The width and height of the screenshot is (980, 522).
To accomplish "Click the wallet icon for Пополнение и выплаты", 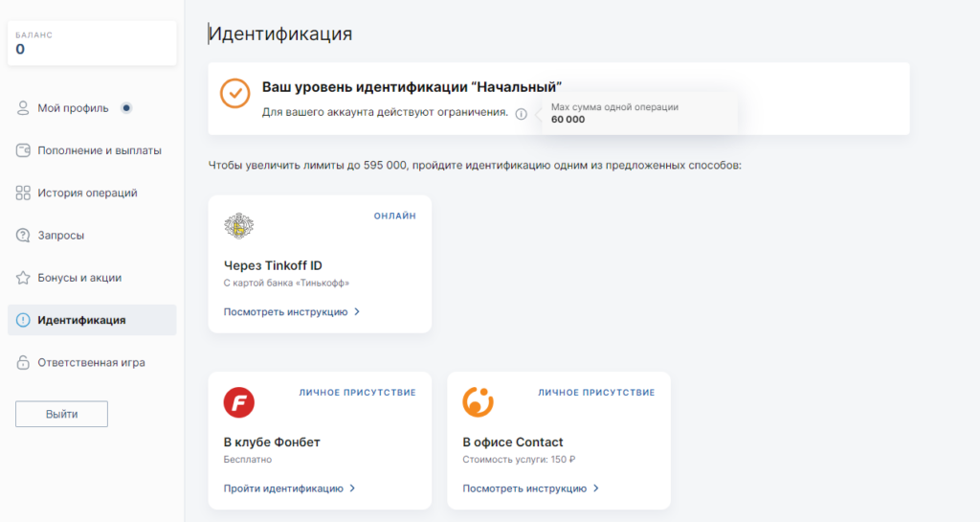I will pos(23,150).
